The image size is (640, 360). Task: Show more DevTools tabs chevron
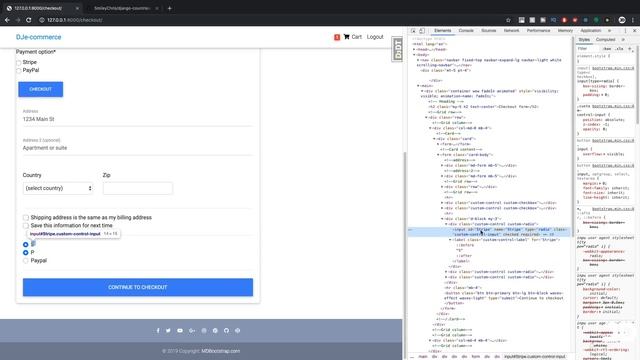pyautogui.click(x=609, y=31)
